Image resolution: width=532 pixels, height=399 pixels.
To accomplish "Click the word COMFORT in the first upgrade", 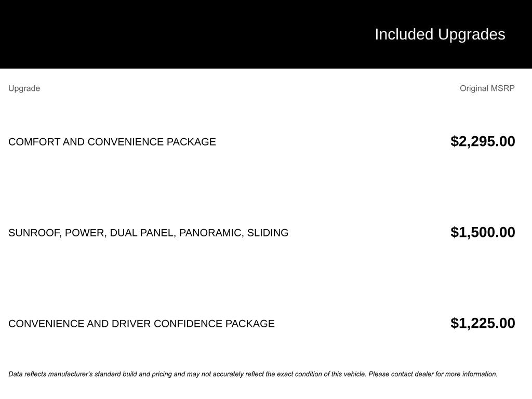I will coord(34,142).
